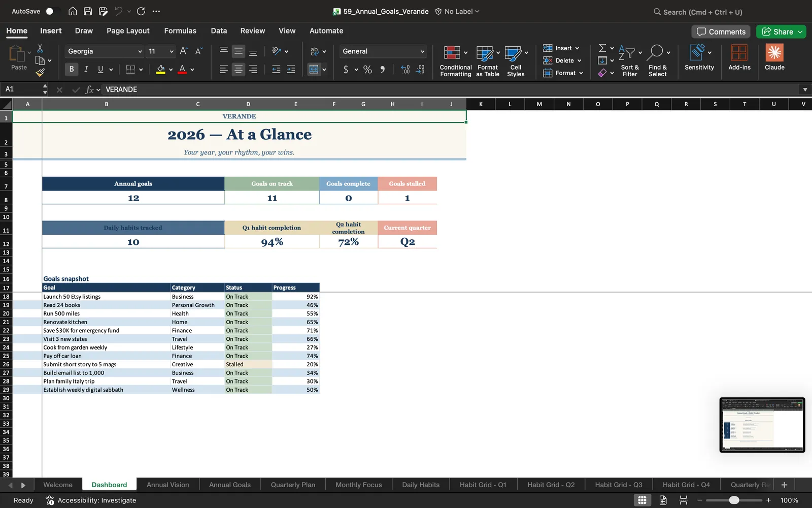812x508 pixels.
Task: Toggle Merge and Center
Action: (314, 70)
